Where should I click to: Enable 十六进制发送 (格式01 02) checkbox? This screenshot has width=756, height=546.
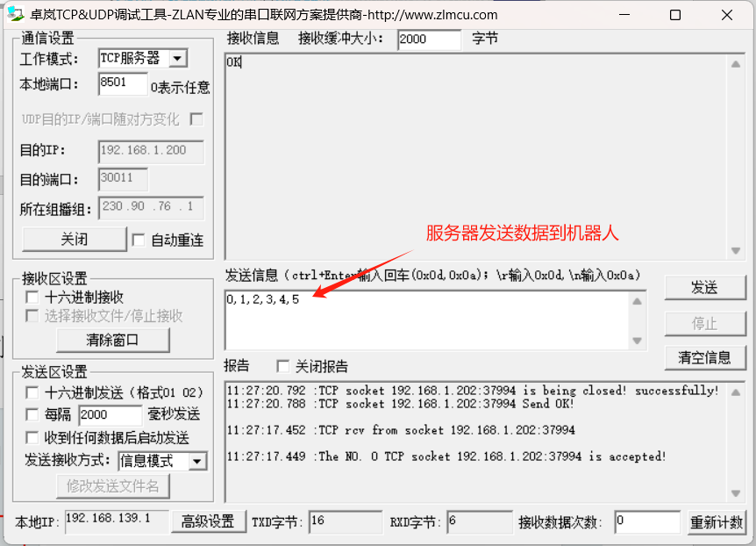pos(32,392)
